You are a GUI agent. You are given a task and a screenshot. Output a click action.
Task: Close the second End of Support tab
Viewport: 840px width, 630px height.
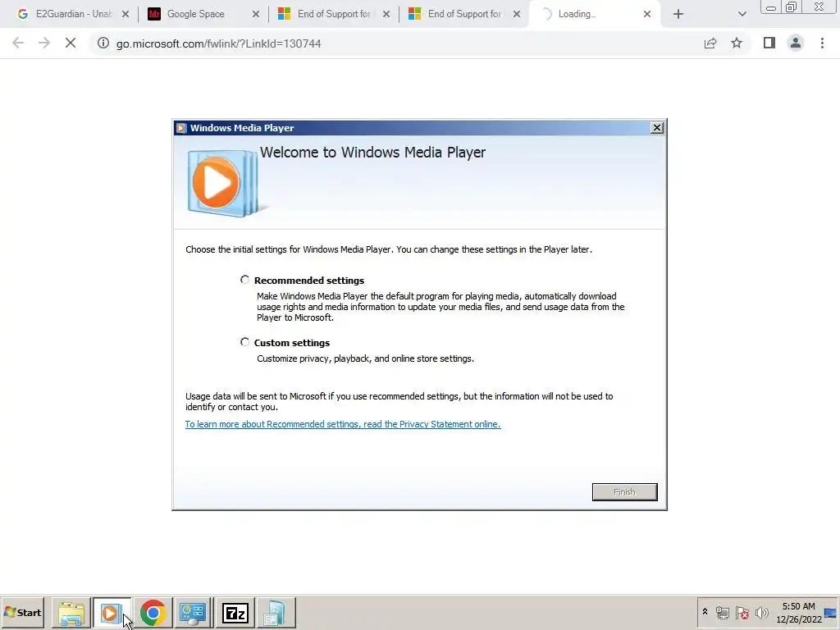tap(517, 14)
